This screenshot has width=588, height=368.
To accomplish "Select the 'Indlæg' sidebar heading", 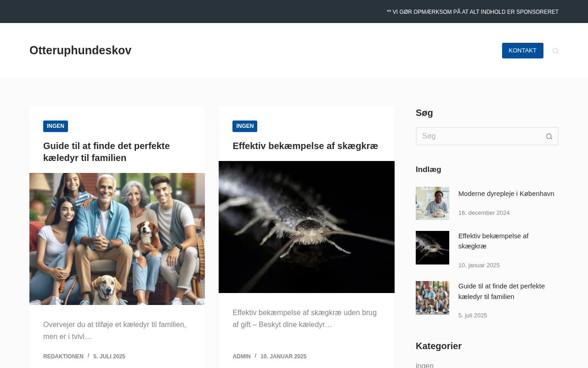I will 429,169.
